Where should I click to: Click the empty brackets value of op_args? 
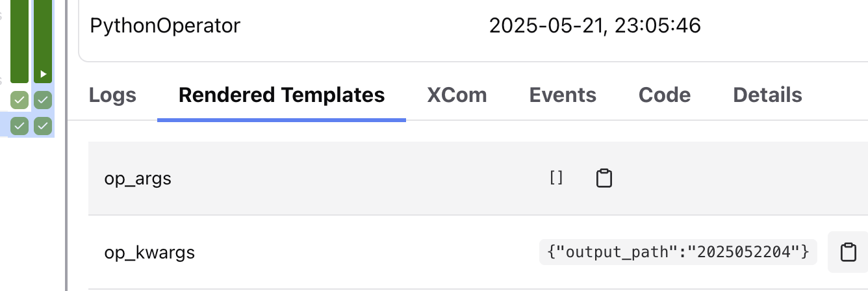click(556, 178)
